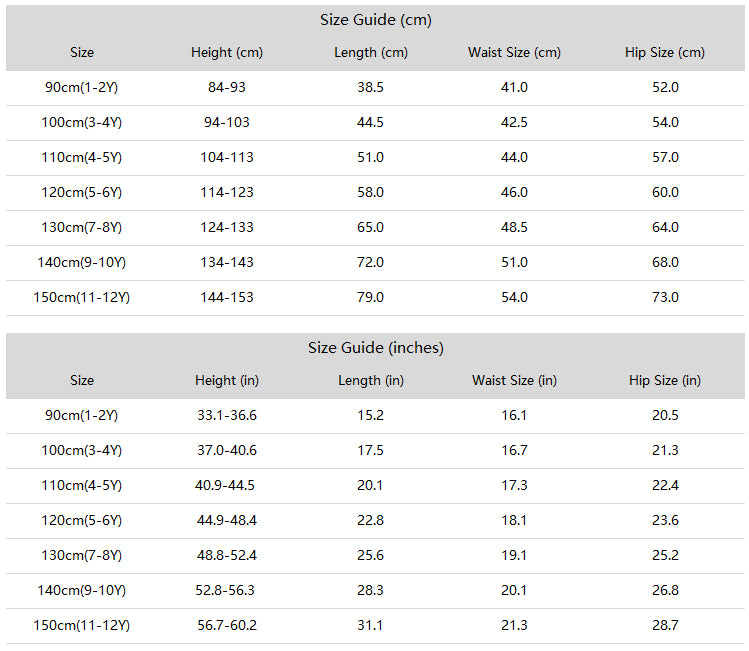The height and width of the screenshot is (651, 749).
Task: Click the 'Hip Size (in)' column header
Action: 665,381
